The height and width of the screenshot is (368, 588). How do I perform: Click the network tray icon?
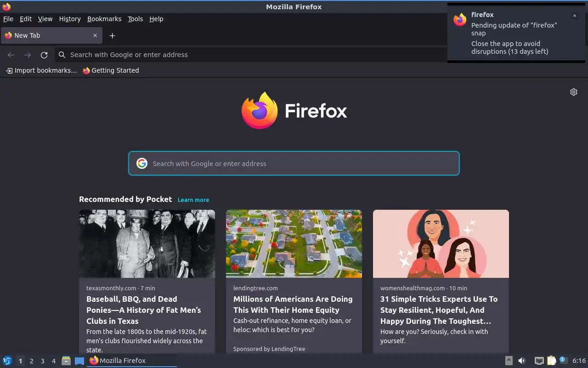(x=539, y=361)
